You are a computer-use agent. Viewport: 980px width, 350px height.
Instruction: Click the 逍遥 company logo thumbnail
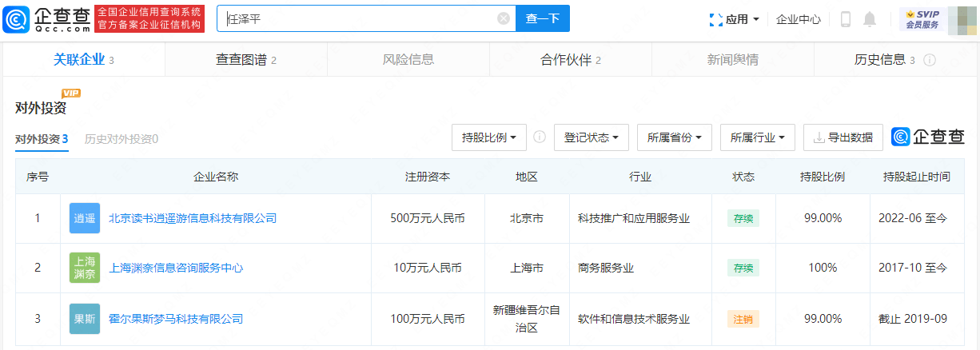point(85,218)
